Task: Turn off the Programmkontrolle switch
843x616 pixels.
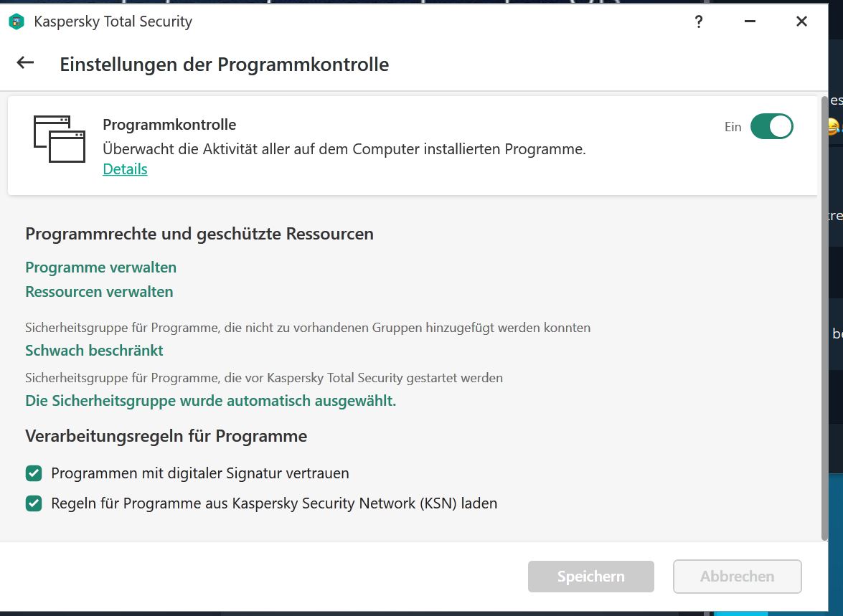Action: (771, 126)
